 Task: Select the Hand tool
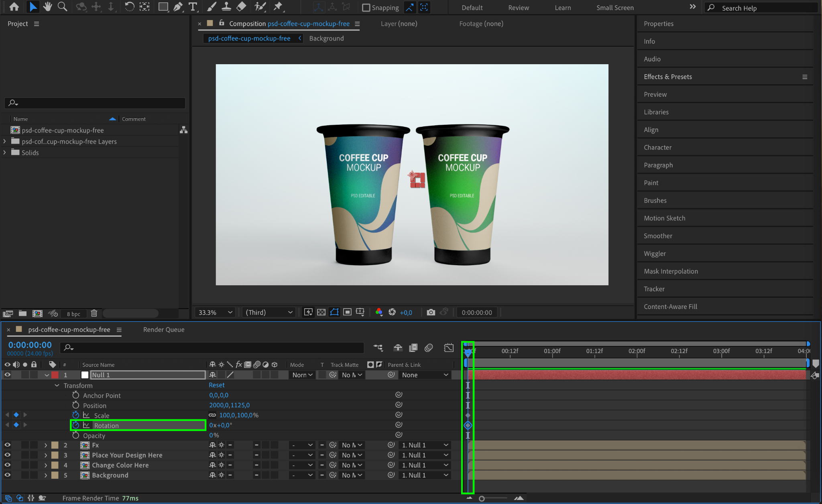[x=47, y=7]
